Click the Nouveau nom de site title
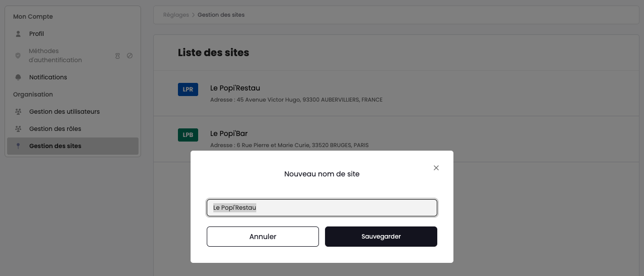The image size is (644, 276). pos(322,174)
